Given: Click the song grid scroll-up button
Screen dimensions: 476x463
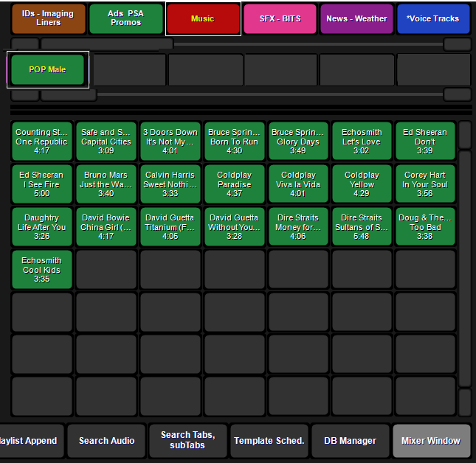Looking at the screenshot, I should coord(465,135).
